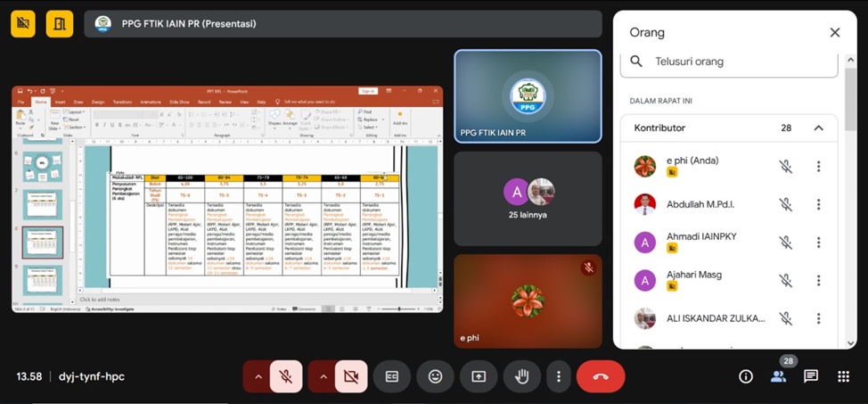Click the 25 lainnya participants tile

point(528,199)
